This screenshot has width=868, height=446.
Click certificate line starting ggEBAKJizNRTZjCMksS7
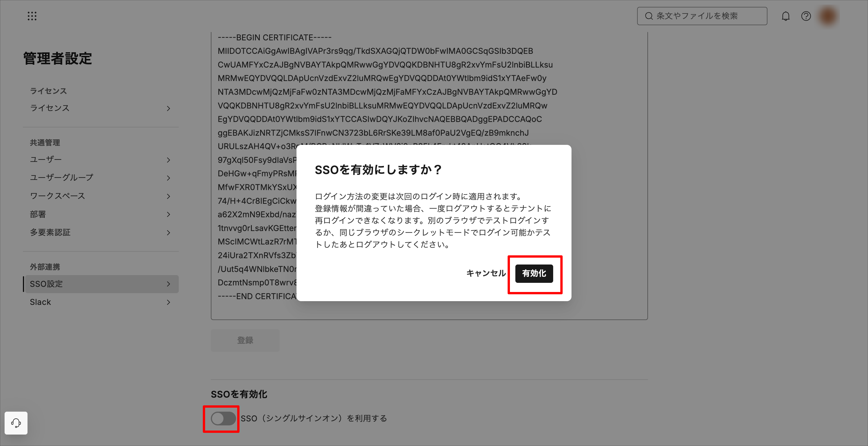click(373, 133)
